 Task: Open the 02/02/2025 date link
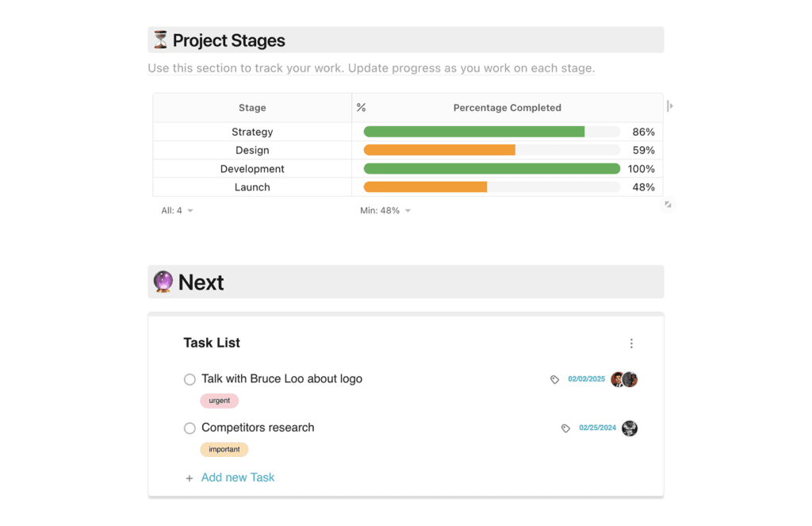[x=585, y=379]
